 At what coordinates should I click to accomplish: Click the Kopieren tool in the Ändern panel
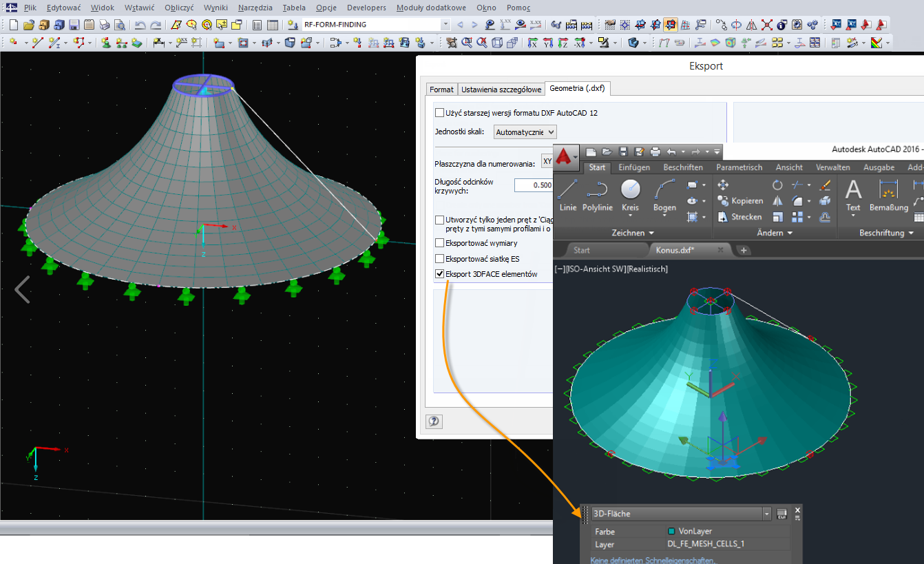(x=740, y=200)
